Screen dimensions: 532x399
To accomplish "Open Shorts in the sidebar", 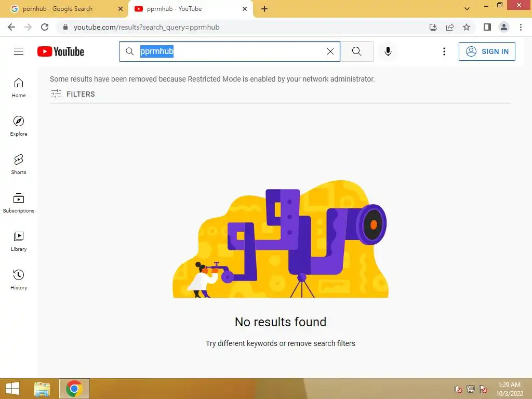I will (19, 164).
